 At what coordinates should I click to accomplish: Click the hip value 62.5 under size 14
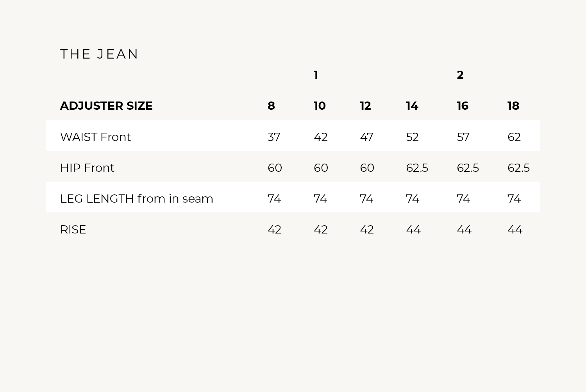[417, 168]
